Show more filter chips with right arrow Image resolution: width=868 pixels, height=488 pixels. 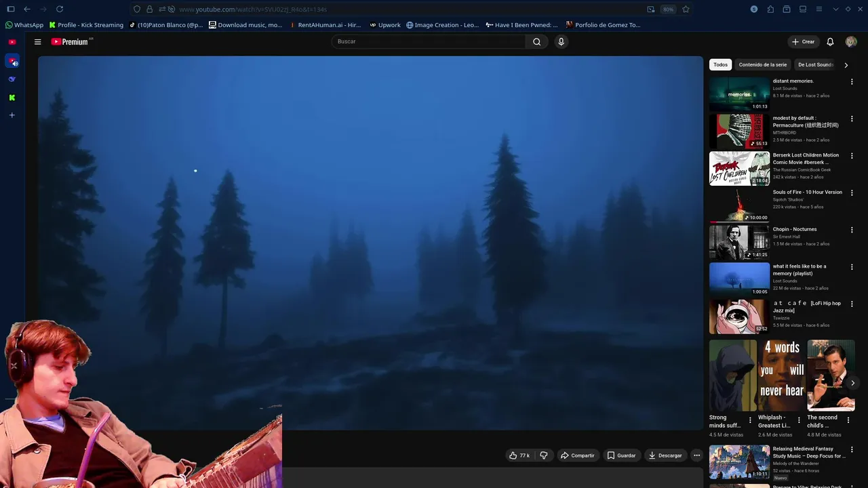click(846, 65)
